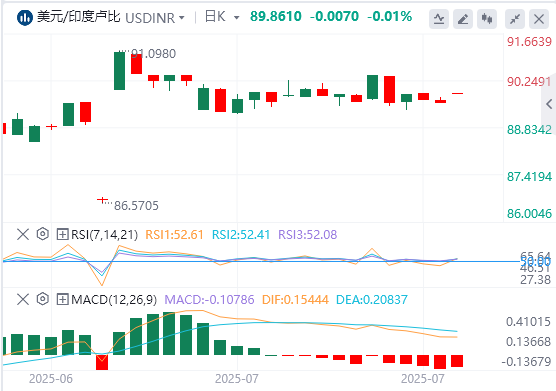Click the current price 89.8610
This screenshot has width=556, height=391.
pyautogui.click(x=276, y=16)
